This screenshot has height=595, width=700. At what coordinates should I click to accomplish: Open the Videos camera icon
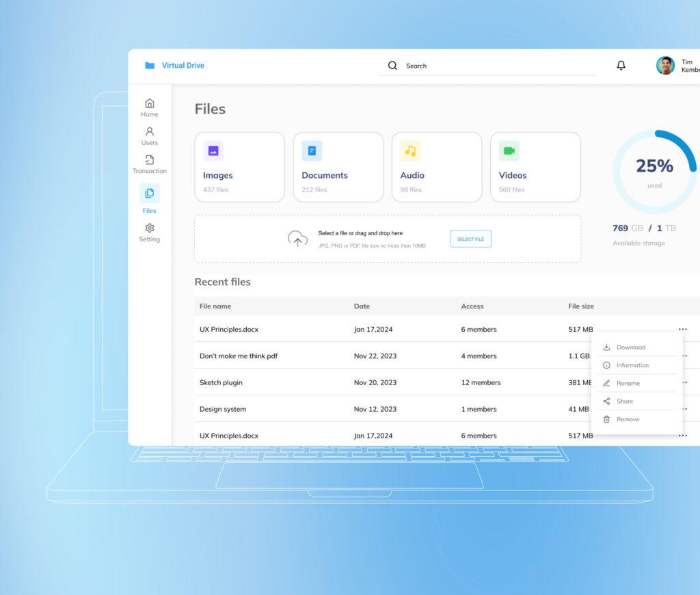click(x=510, y=150)
